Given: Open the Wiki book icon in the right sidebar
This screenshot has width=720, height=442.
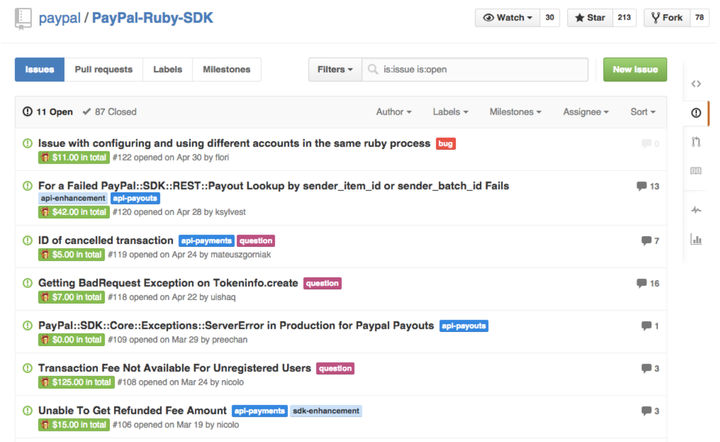Looking at the screenshot, I should coord(696,171).
